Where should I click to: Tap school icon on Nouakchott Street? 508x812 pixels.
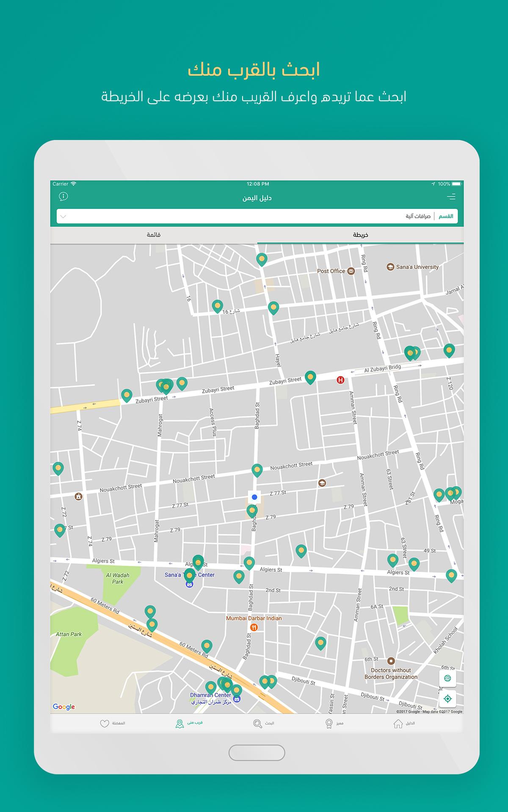tap(322, 483)
